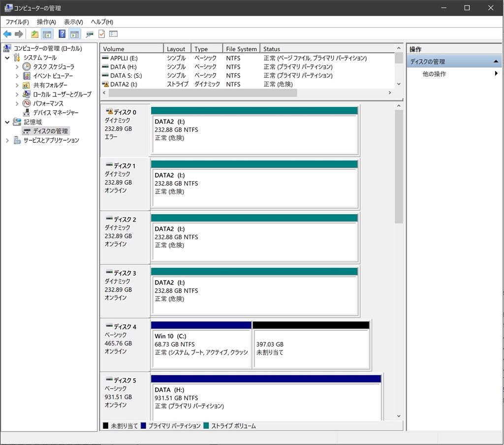Click the teal ストライプ ボリューム legend swatch
The height and width of the screenshot is (445, 504).
point(206,425)
